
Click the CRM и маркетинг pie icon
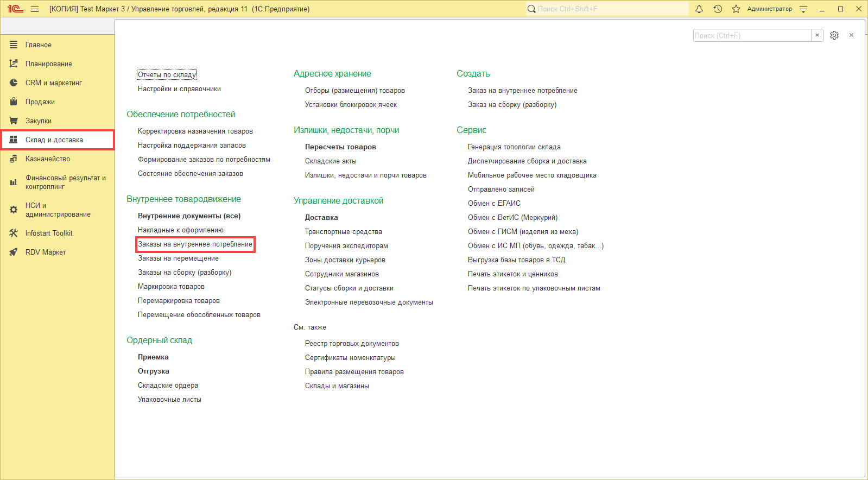(x=14, y=83)
